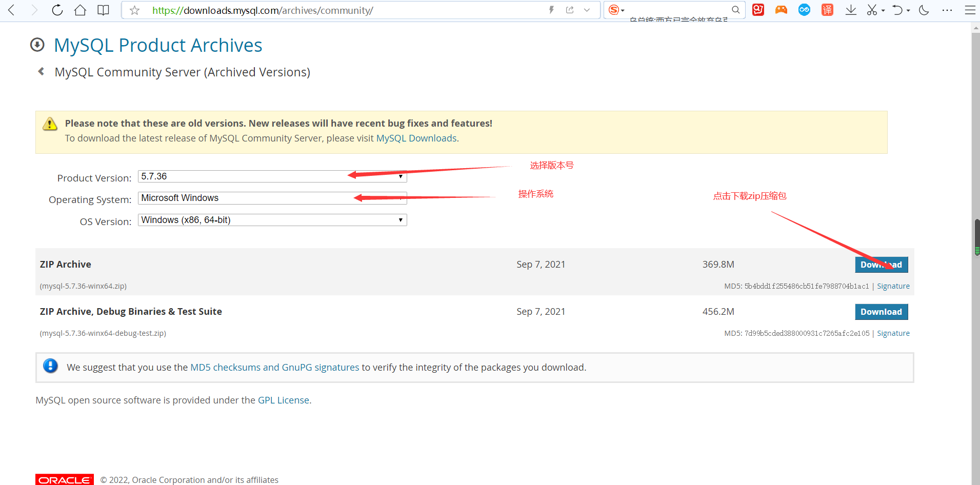Expand the address bar history chevron
The height and width of the screenshot is (485, 980).
point(587,10)
